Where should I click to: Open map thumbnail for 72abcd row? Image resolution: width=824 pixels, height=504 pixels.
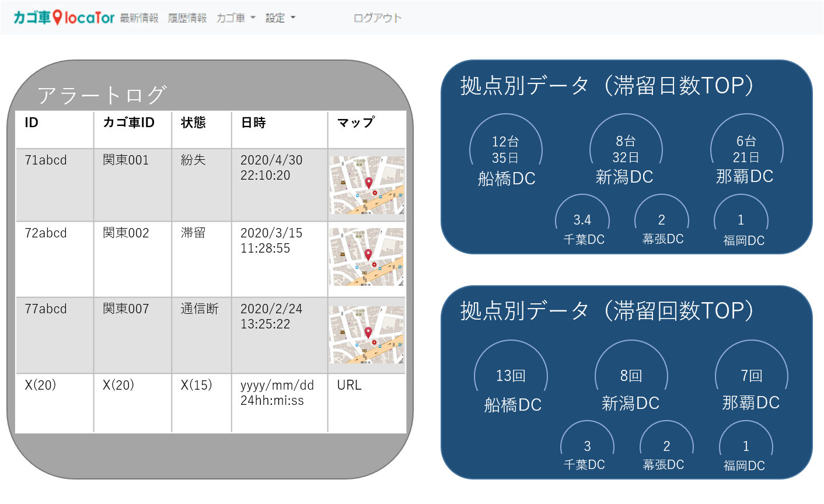[366, 257]
